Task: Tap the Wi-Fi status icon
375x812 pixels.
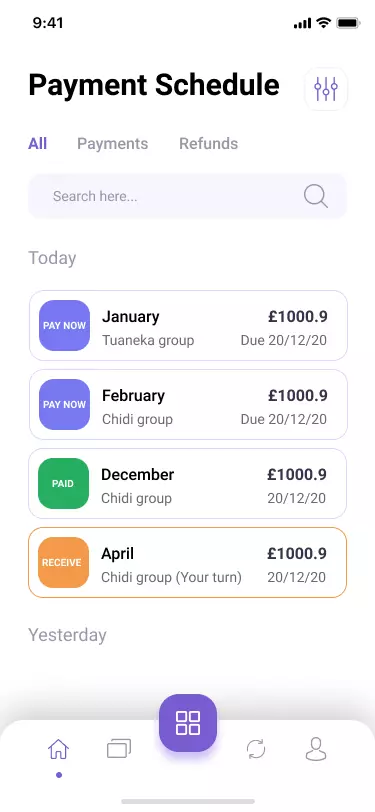Action: [324, 23]
